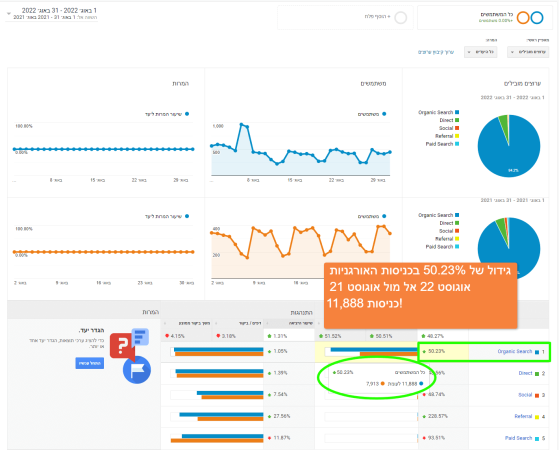Click Referral swatch in 2021 legend
This screenshot has height=450, width=559.
[457, 239]
